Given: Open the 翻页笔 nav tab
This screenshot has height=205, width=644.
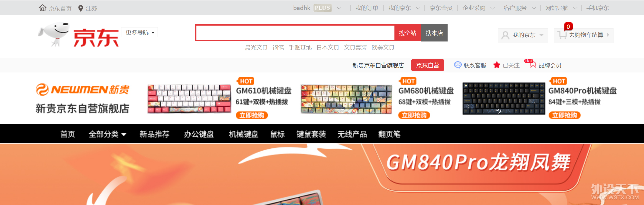Looking at the screenshot, I should [389, 134].
